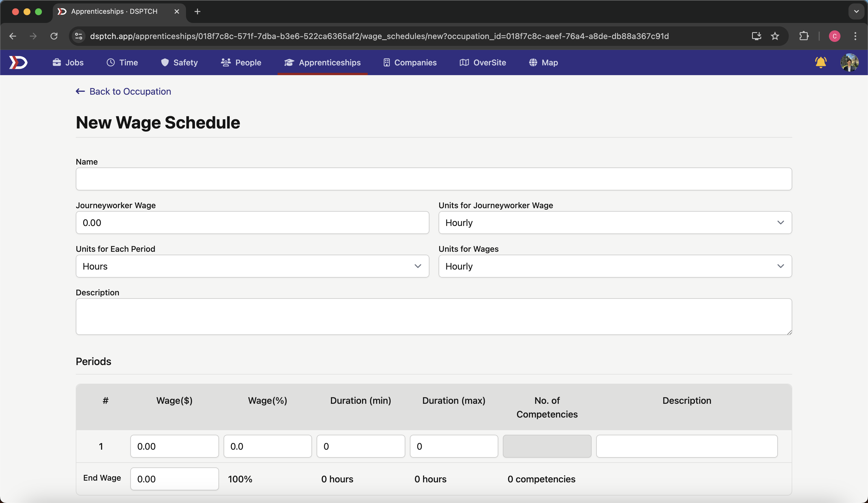Viewport: 868px width, 503px height.
Task: Click the No. of Competencies column header
Action: [x=547, y=407]
